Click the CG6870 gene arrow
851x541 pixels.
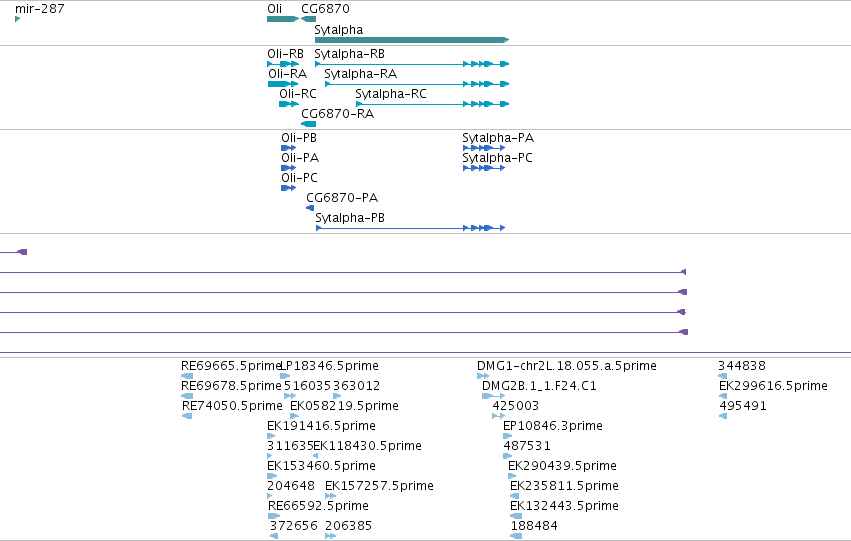click(308, 19)
